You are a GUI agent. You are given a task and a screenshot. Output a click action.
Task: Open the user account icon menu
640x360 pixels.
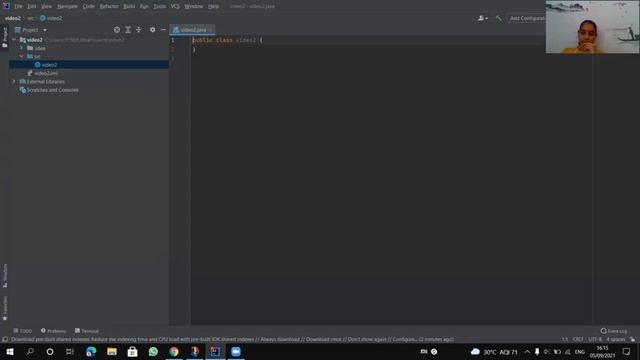[x=482, y=18]
